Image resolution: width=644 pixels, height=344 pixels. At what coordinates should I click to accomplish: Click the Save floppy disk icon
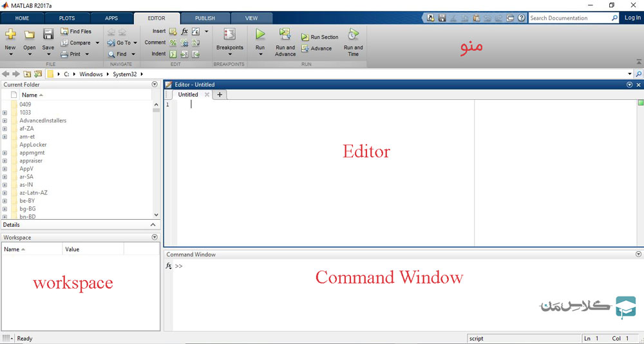click(48, 34)
